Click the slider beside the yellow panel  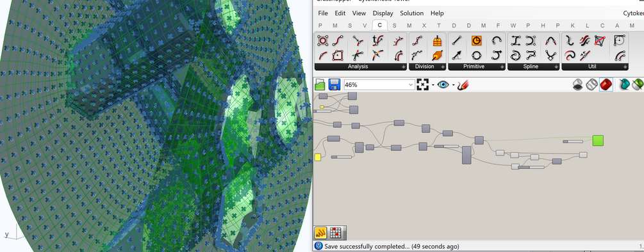click(x=342, y=157)
